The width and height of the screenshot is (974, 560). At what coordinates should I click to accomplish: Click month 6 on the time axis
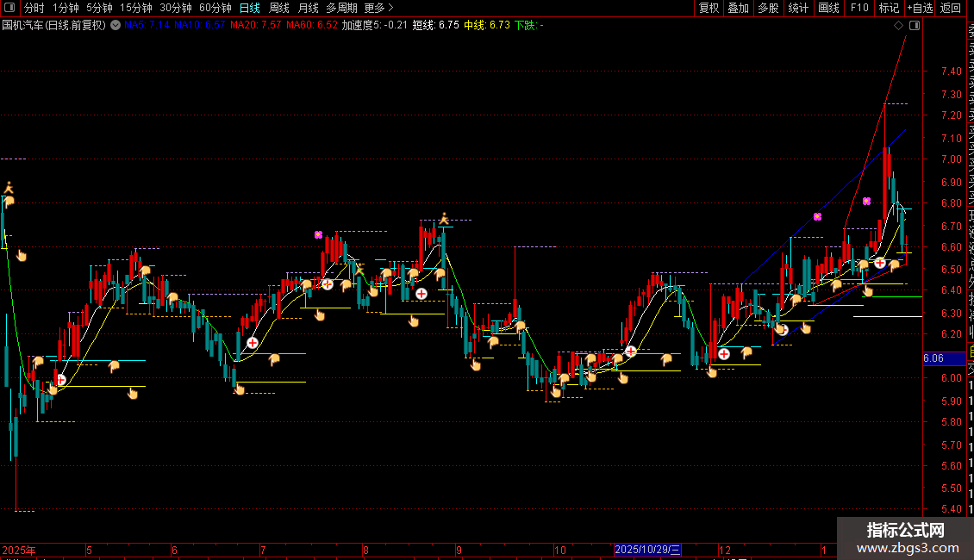175,550
